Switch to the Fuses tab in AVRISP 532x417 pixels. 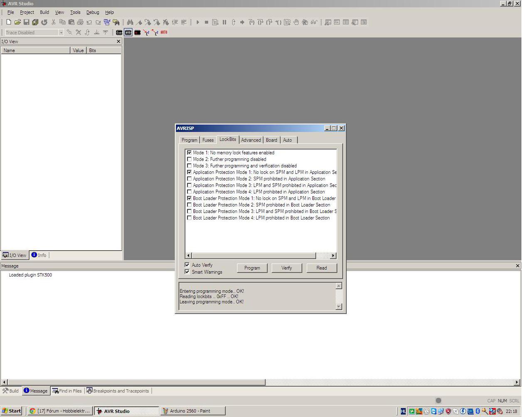(x=208, y=140)
